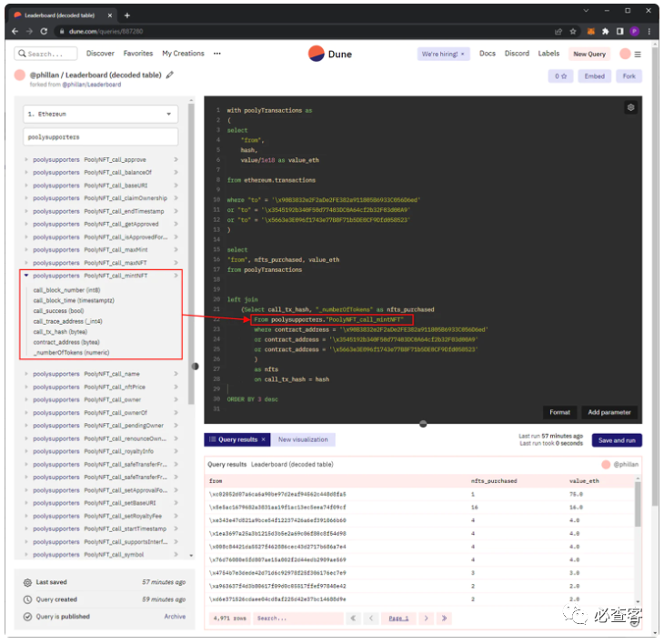Star this query with 0 star button
Viewport: 664px width, 644px height.
(560, 76)
